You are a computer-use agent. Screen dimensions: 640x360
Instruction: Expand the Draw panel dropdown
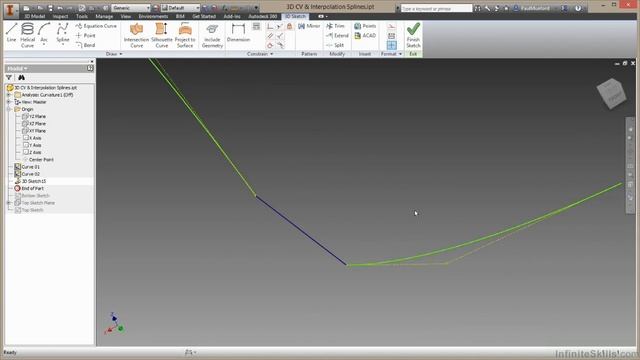pos(114,54)
